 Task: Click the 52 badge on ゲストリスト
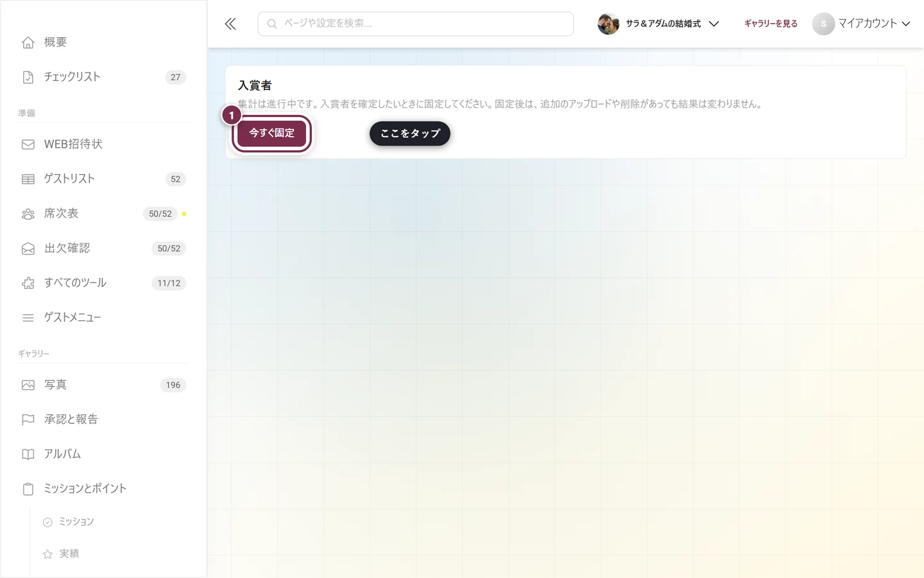176,179
